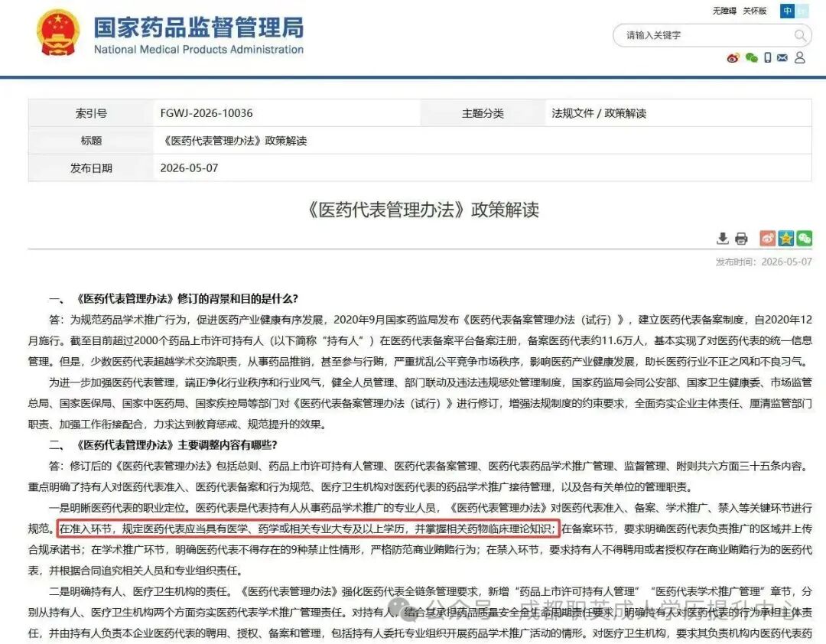Click the national emblem logo
Viewport: 826px width, 644px height.
tap(57, 33)
